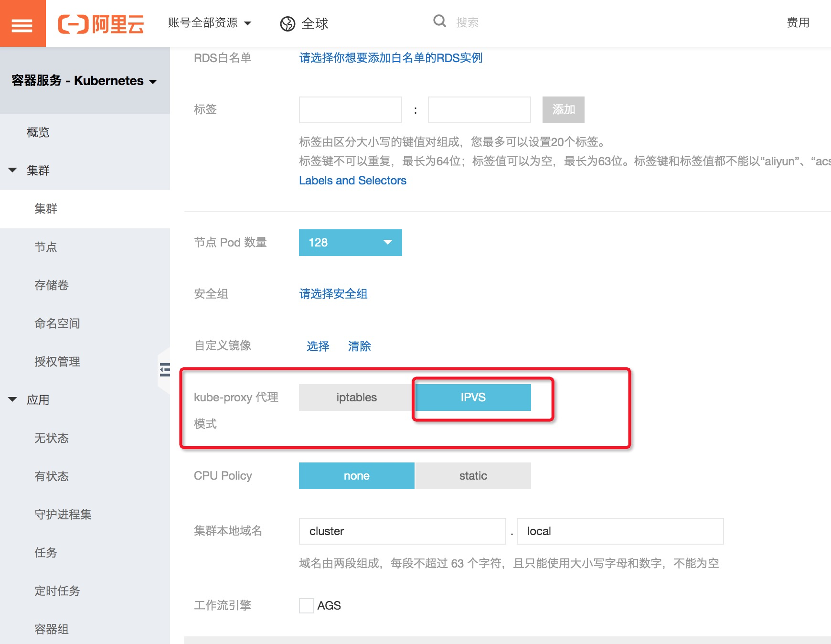
Task: Focus the label value input field
Action: tap(479, 110)
